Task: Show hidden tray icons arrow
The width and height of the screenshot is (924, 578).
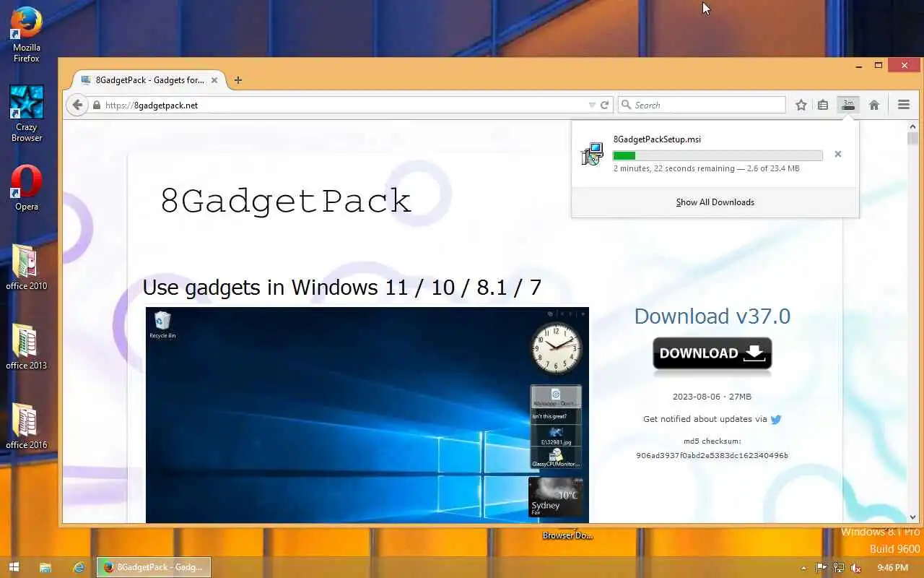Action: tap(803, 568)
